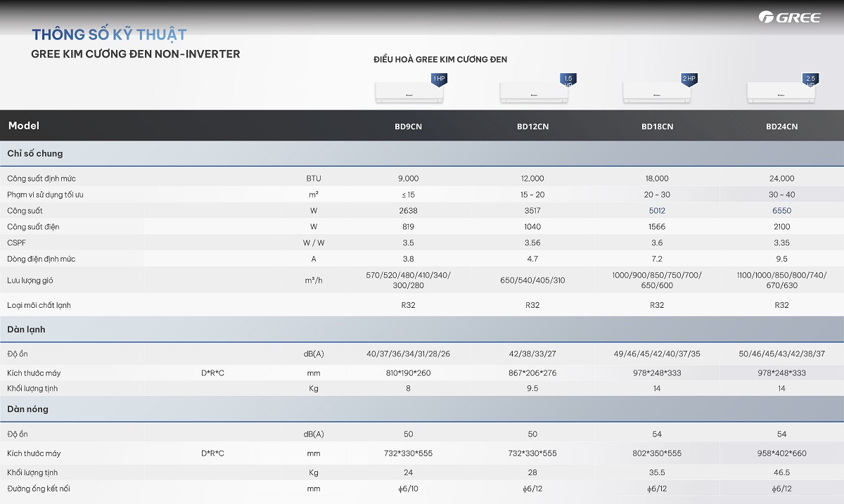Select the Công suất định mức row label
The height and width of the screenshot is (504, 844).
click(41, 179)
